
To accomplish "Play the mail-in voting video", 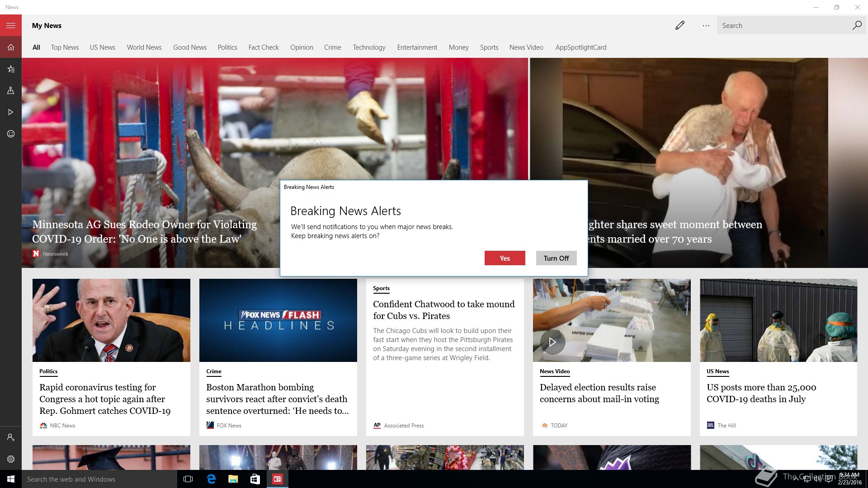I will (552, 342).
